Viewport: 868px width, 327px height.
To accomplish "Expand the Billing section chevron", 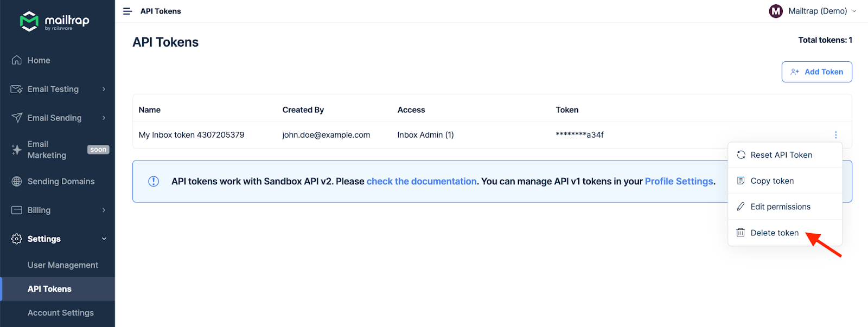I will [x=104, y=210].
